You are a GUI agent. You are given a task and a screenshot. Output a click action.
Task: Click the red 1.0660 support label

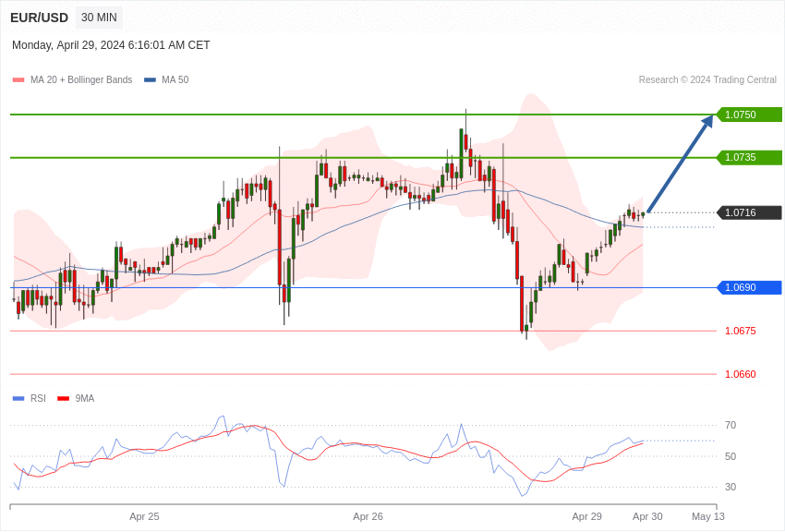point(740,374)
